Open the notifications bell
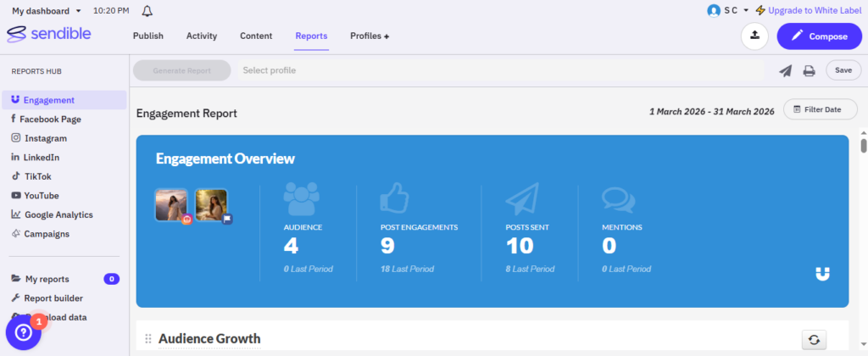Viewport: 868px width, 356px height. coord(147,11)
